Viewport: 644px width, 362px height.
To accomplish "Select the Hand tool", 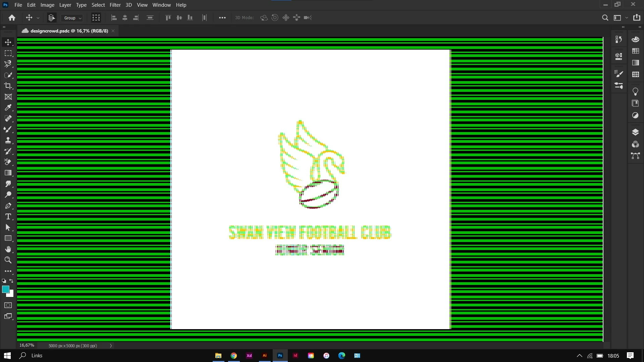I will pos(8,249).
